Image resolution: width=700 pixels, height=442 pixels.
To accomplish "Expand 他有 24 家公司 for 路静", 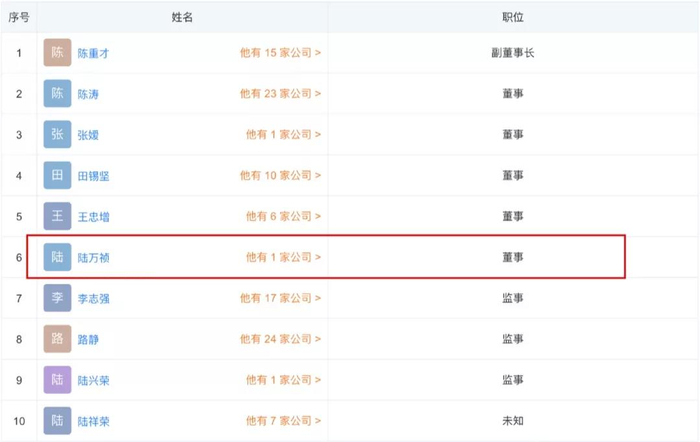I will (280, 339).
